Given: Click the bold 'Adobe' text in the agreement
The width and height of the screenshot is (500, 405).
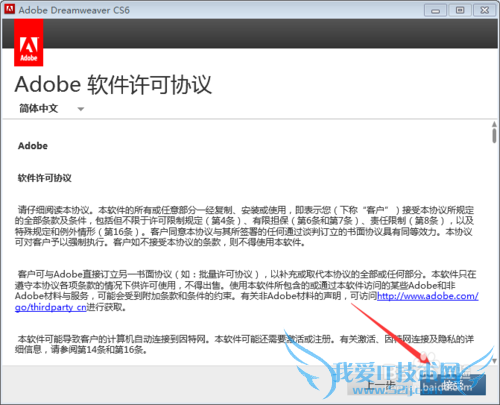Looking at the screenshot, I should (33, 146).
